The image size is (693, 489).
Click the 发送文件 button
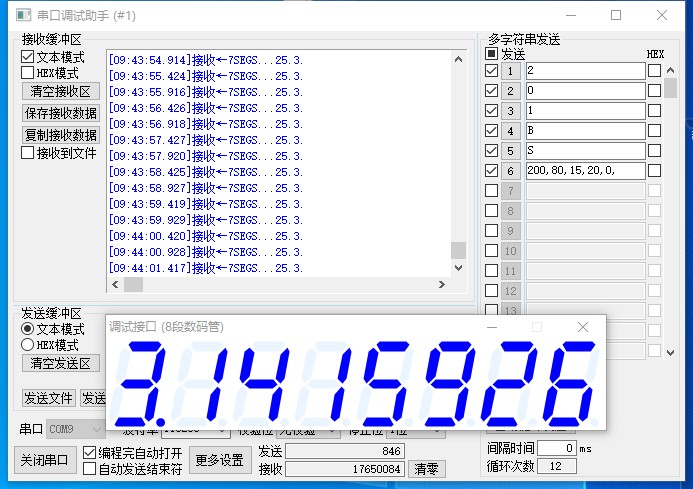[x=49, y=398]
